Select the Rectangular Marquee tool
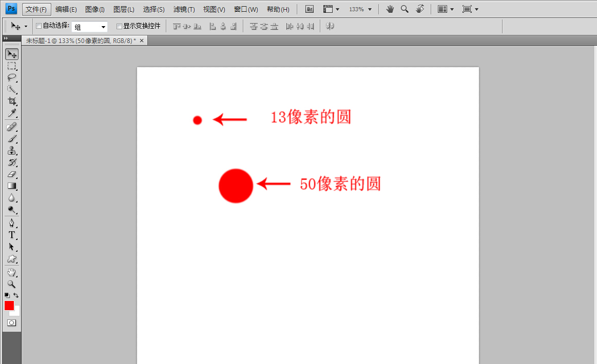Screen dimensions: 597x364 (12, 66)
